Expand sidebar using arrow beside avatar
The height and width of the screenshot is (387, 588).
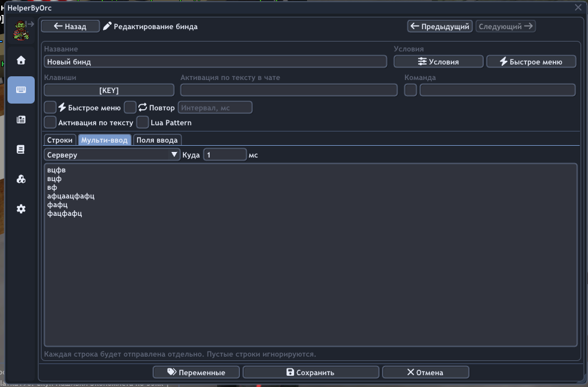(x=30, y=24)
